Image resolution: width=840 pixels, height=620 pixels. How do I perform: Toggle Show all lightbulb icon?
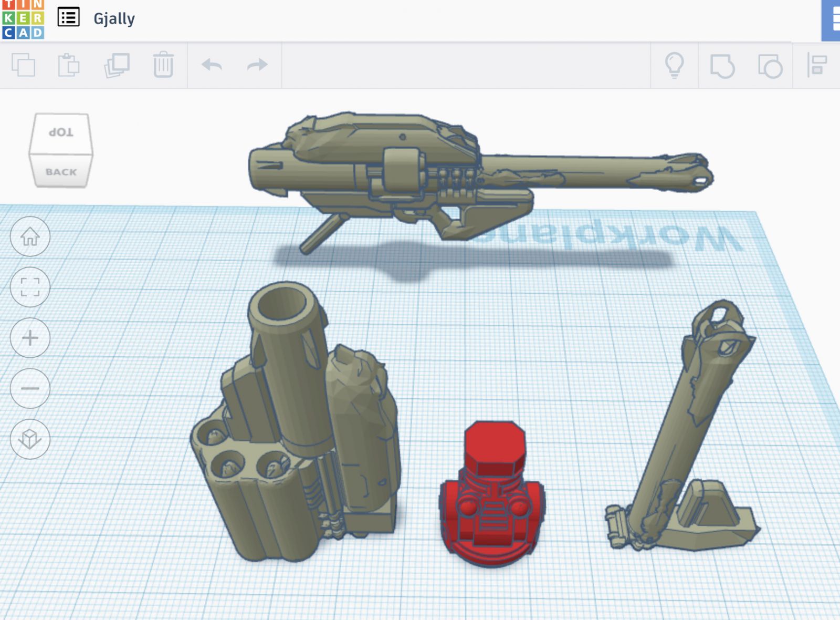(674, 65)
